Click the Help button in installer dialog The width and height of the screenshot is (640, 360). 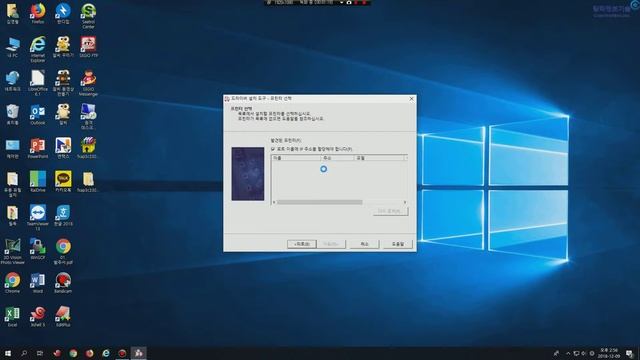point(398,244)
